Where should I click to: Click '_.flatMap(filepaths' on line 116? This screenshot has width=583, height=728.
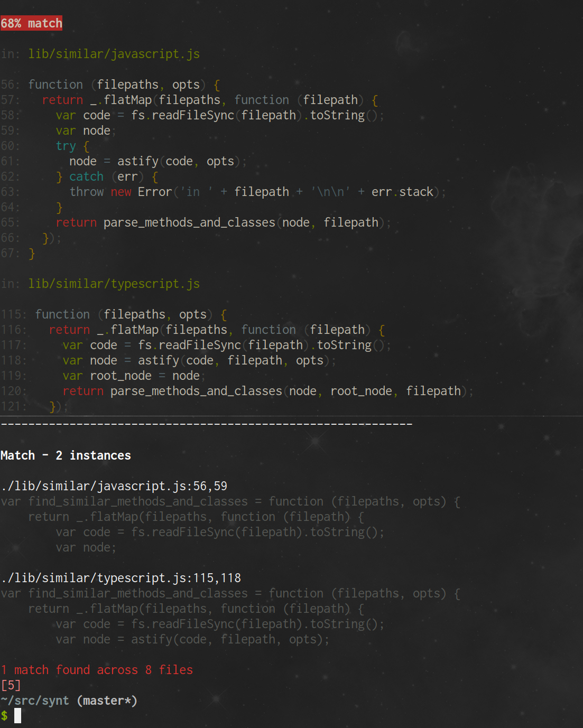pyautogui.click(x=162, y=330)
